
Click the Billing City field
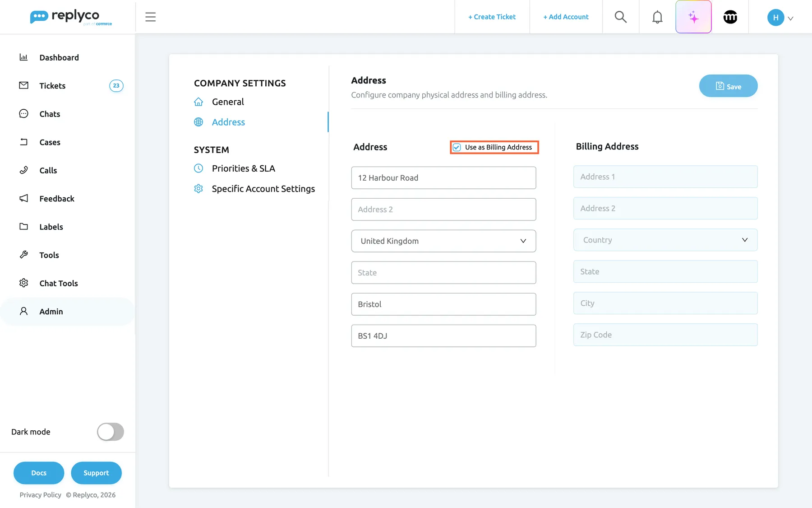tap(665, 303)
